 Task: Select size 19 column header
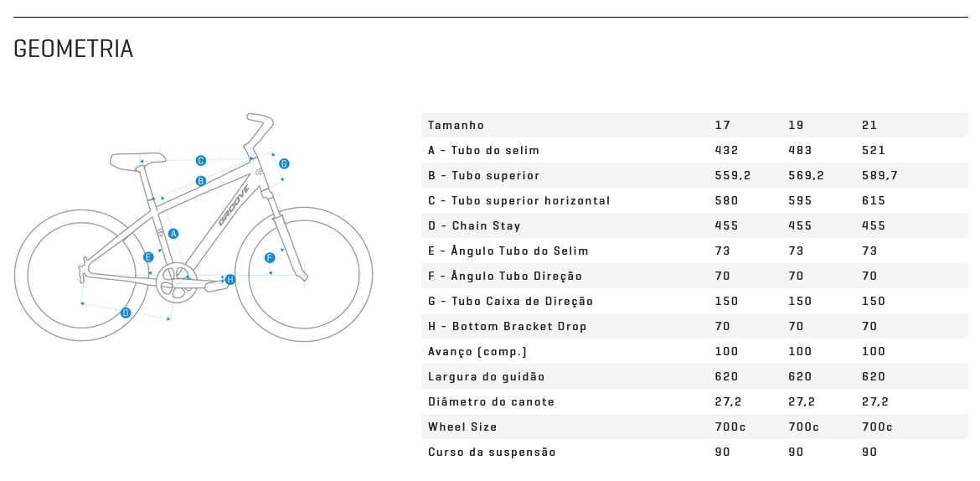(x=796, y=125)
